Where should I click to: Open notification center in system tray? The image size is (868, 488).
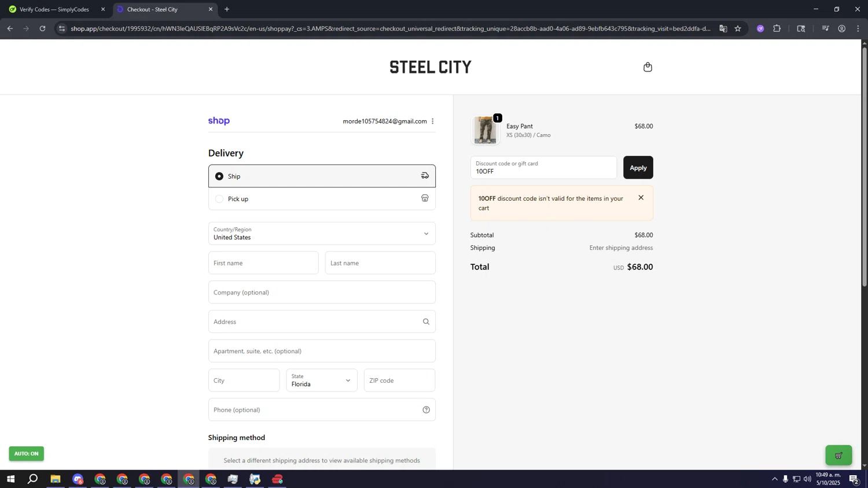(854, 479)
